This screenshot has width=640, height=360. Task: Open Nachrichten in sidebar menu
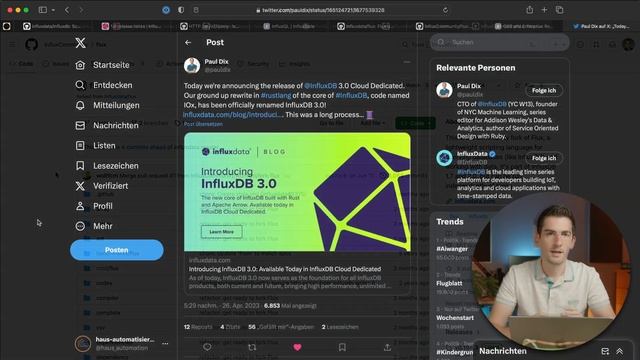point(107,125)
